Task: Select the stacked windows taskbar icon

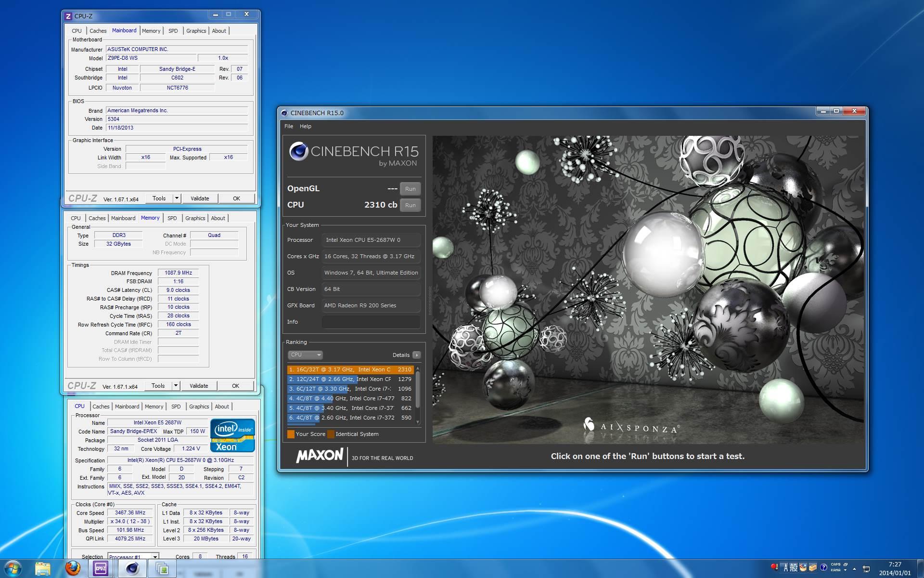Action: (162, 569)
